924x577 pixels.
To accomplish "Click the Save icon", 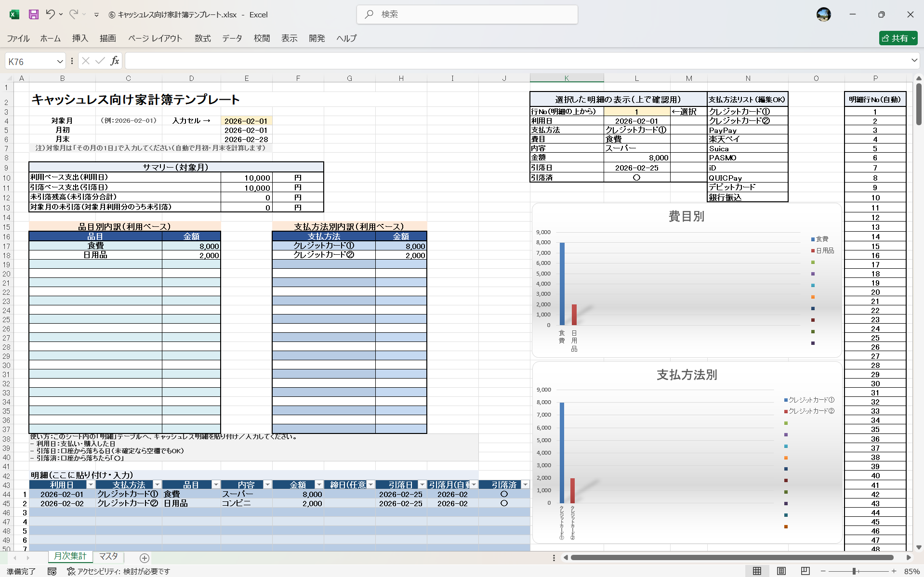I will [x=33, y=14].
